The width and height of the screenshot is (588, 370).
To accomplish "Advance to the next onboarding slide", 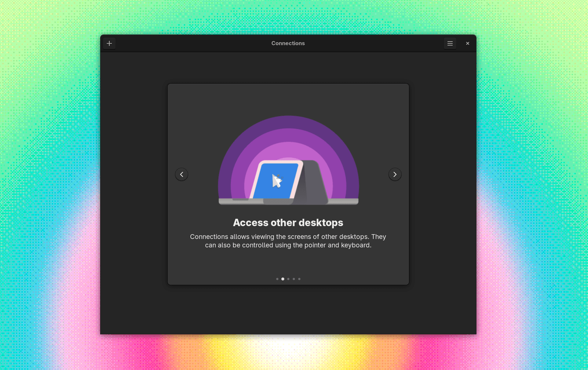I will click(x=395, y=174).
